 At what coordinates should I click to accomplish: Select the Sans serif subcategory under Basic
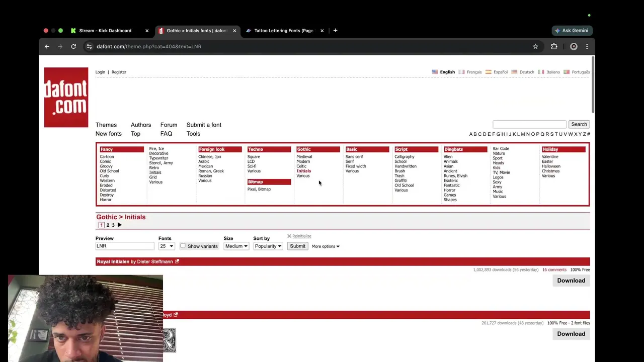(354, 157)
